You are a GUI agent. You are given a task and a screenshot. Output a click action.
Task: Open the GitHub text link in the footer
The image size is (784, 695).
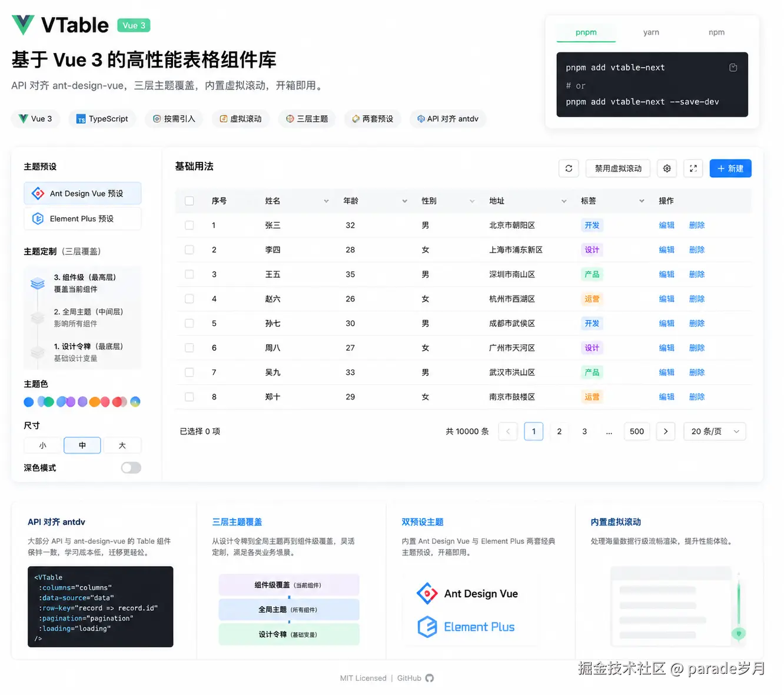point(409,678)
